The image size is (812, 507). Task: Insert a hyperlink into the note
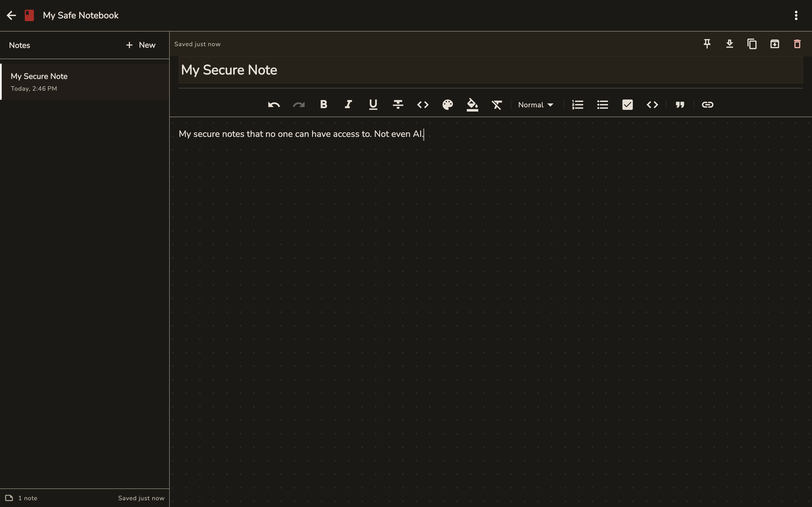pyautogui.click(x=708, y=104)
